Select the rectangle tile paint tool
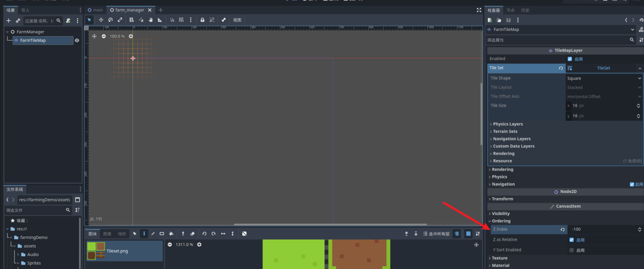The height and width of the screenshot is (269, 644). click(x=162, y=234)
